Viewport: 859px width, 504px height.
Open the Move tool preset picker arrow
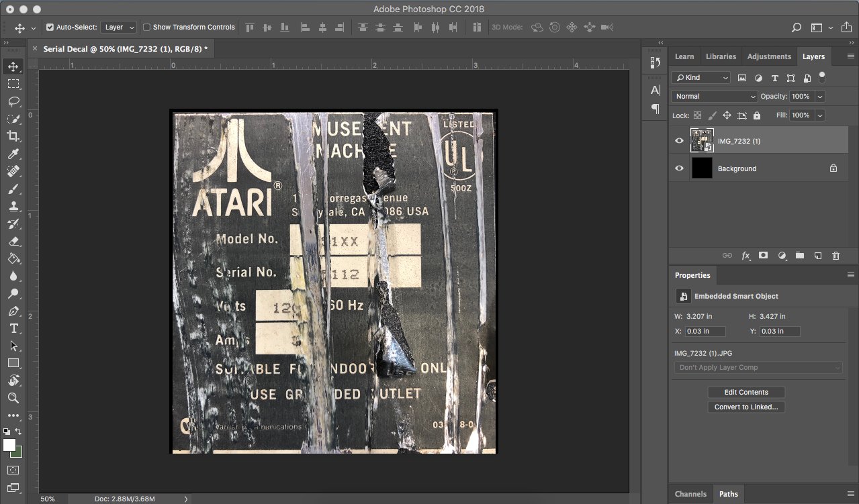coord(33,28)
